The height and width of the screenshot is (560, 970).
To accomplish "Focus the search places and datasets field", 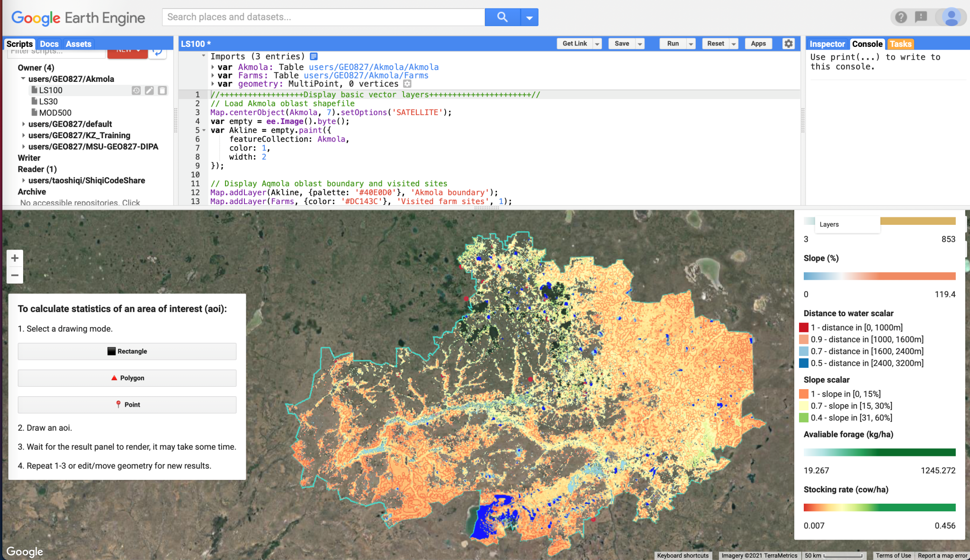I will (x=323, y=17).
